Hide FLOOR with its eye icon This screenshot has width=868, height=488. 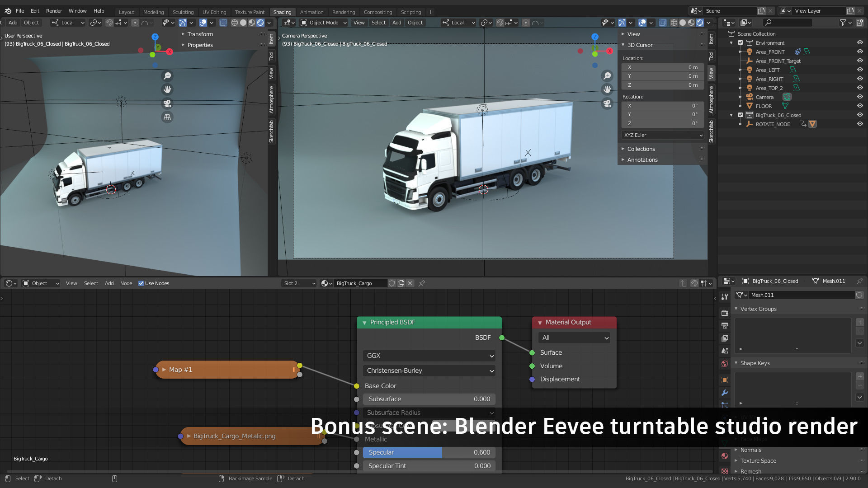point(860,106)
